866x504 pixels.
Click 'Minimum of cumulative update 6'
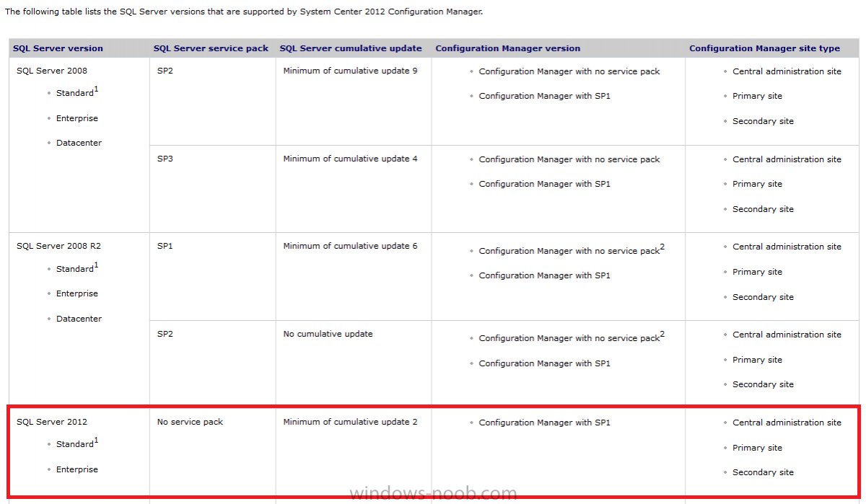(x=350, y=246)
